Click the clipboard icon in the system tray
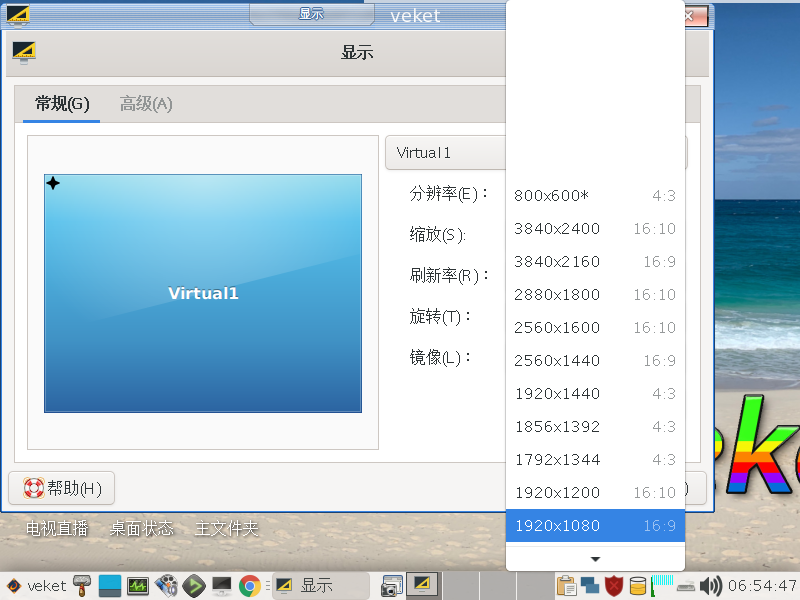The height and width of the screenshot is (600, 800). [x=567, y=585]
